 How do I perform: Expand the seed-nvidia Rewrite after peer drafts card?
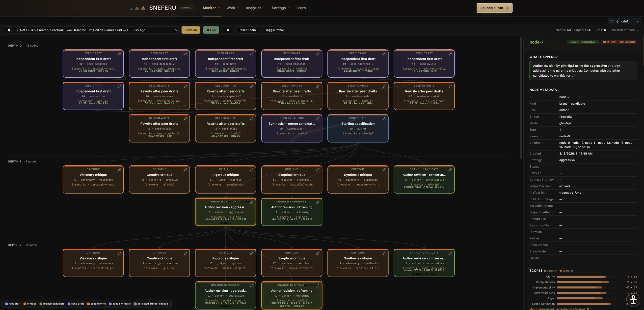(x=186, y=119)
